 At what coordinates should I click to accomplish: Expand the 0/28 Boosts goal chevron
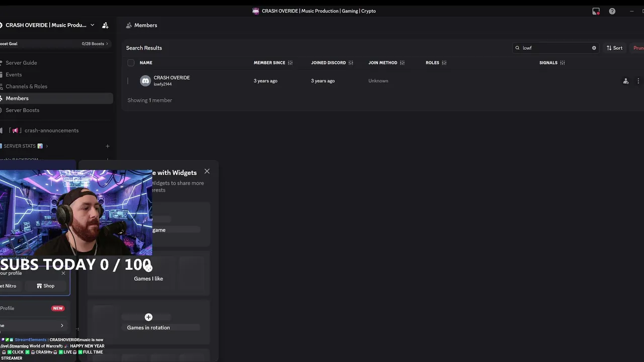pyautogui.click(x=107, y=44)
